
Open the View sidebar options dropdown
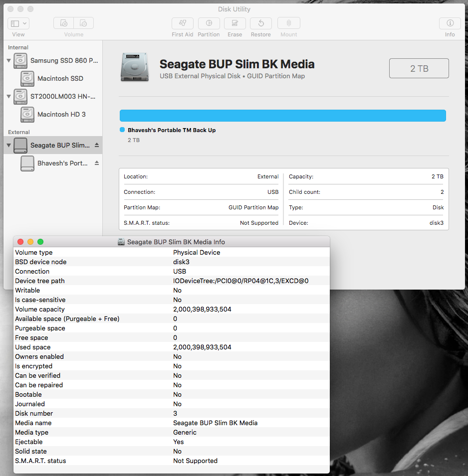coord(18,23)
